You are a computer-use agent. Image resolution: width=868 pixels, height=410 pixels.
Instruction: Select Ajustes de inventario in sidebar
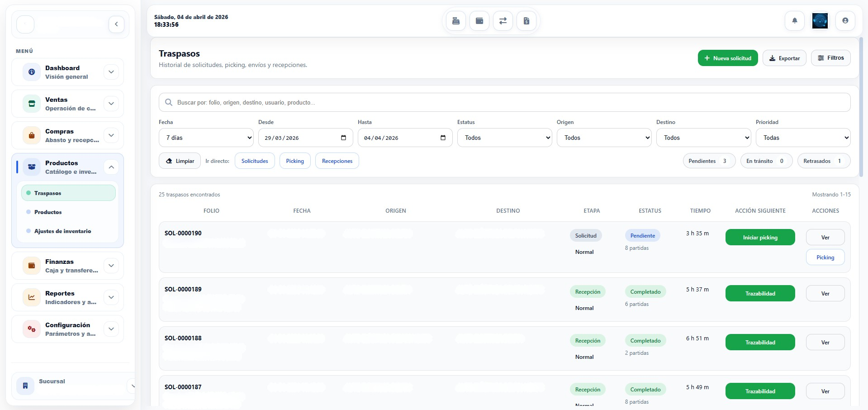click(x=62, y=231)
